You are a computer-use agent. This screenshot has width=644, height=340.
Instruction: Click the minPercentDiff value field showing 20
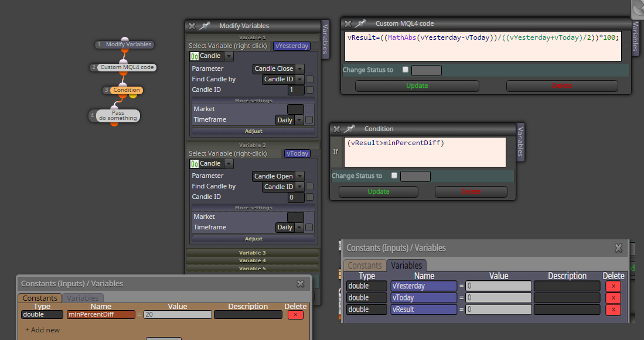click(178, 315)
